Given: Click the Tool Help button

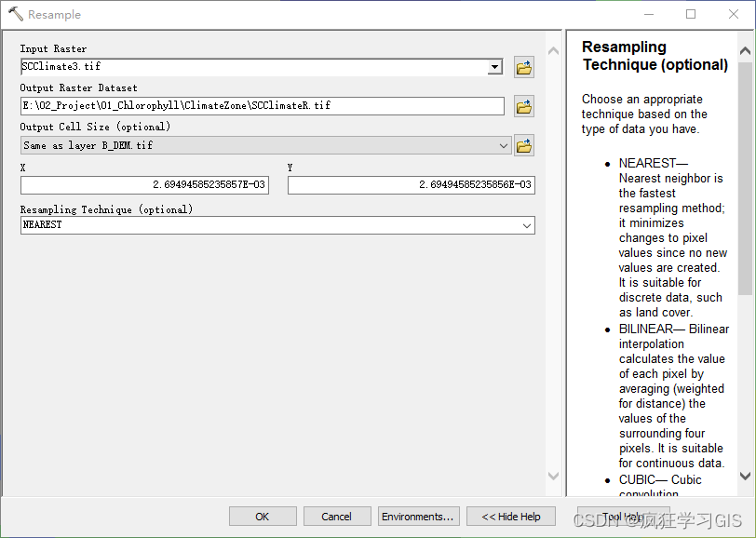Looking at the screenshot, I should [x=624, y=517].
